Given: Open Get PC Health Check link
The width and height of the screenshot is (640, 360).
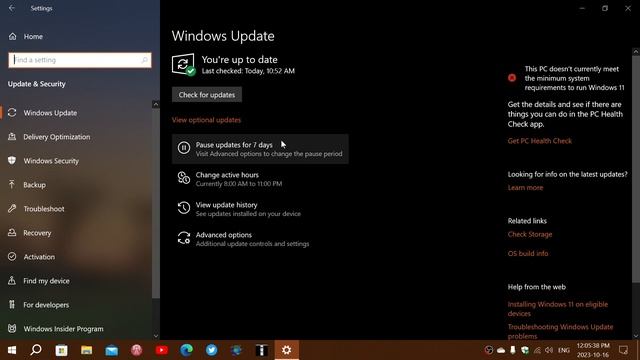Looking at the screenshot, I should 540,141.
